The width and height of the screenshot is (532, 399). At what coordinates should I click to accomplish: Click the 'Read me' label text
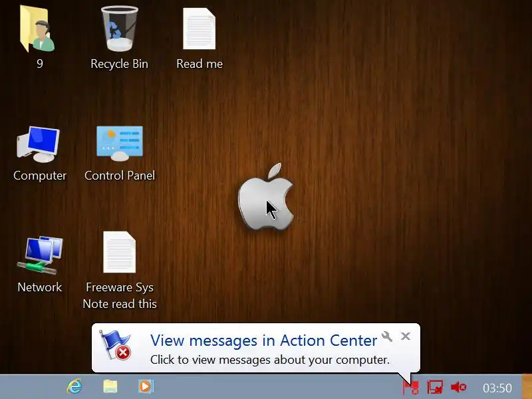pyautogui.click(x=199, y=64)
